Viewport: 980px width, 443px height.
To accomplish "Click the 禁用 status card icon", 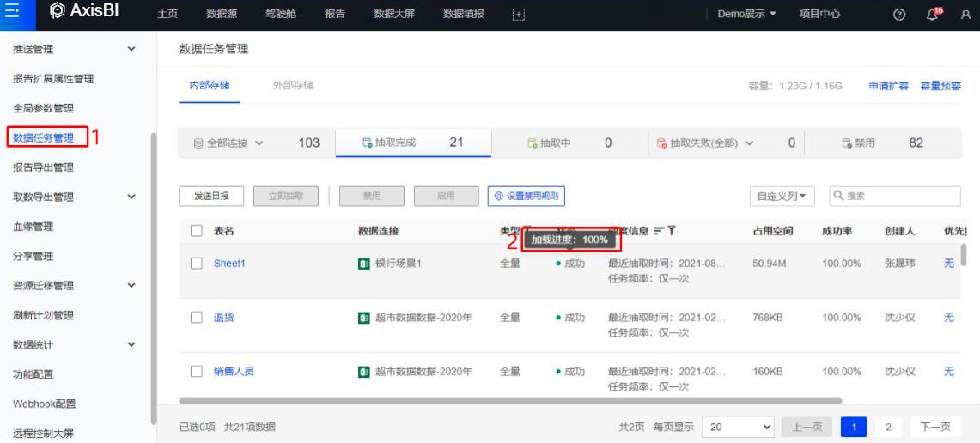I will click(846, 143).
